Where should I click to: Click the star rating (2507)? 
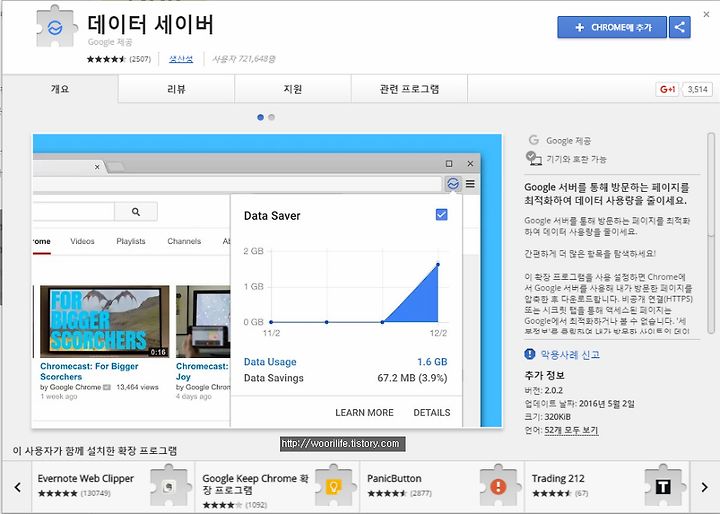pos(118,59)
